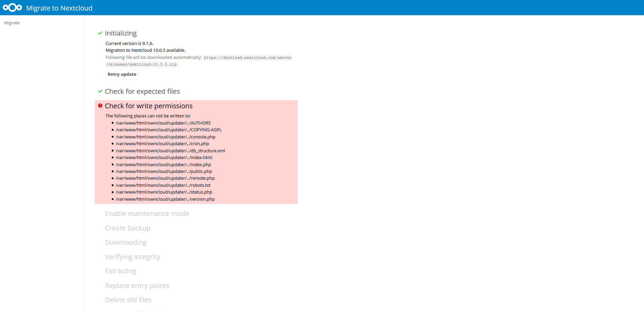Click the Verifying integrity step
Screen dimensions: 644x312
(x=133, y=257)
